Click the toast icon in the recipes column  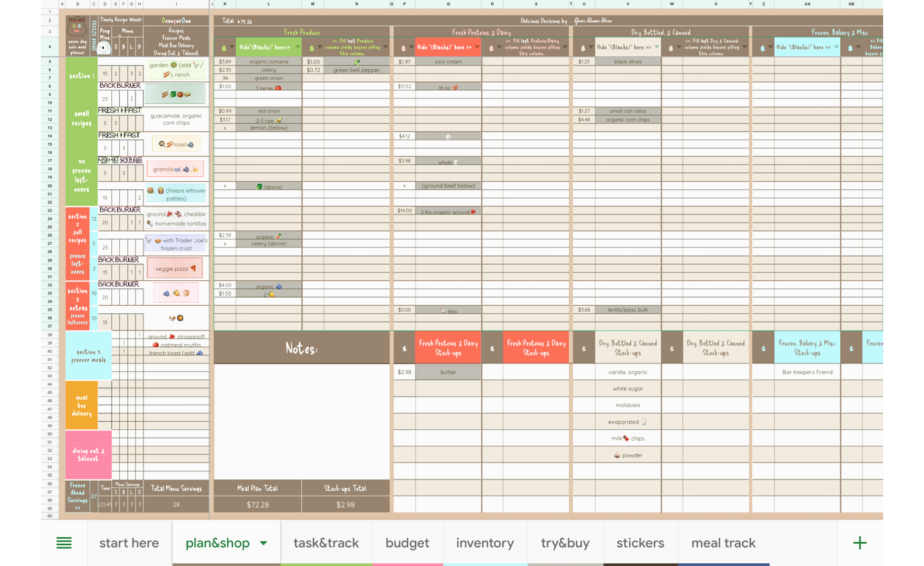[176, 143]
